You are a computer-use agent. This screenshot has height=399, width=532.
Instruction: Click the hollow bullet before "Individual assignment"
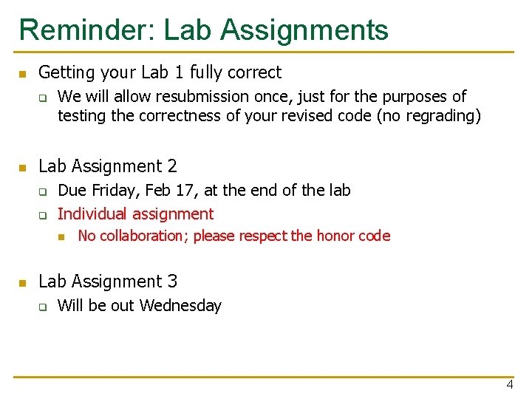tap(43, 216)
